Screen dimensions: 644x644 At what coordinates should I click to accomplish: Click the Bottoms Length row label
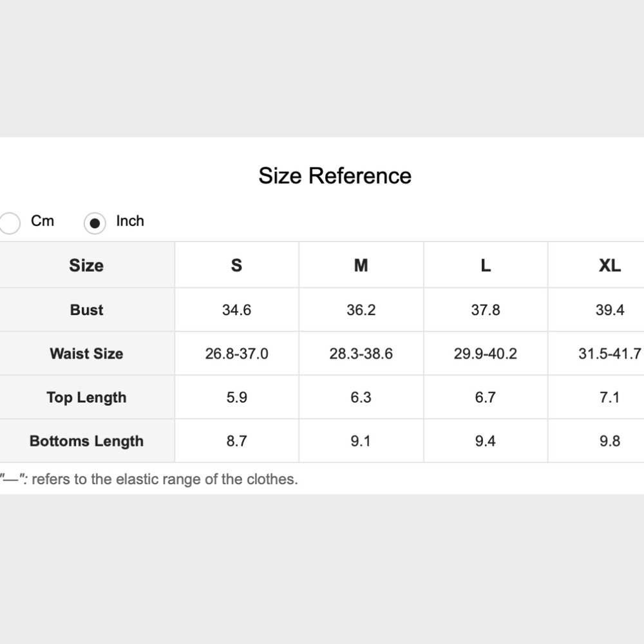[86, 441]
